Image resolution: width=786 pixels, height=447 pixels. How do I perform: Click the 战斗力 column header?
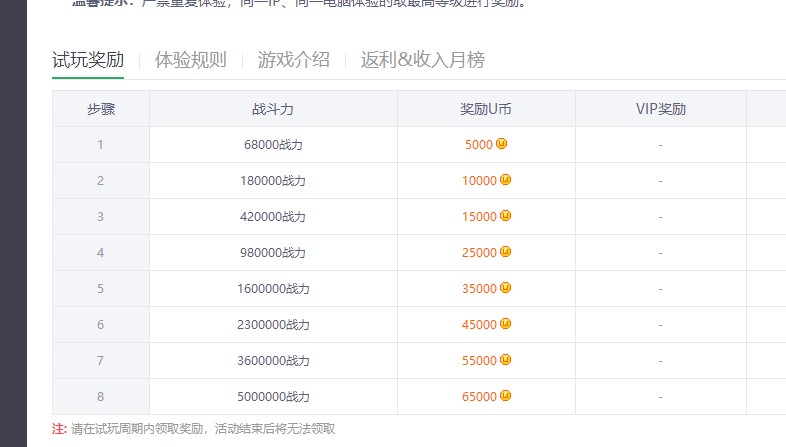coord(273,109)
